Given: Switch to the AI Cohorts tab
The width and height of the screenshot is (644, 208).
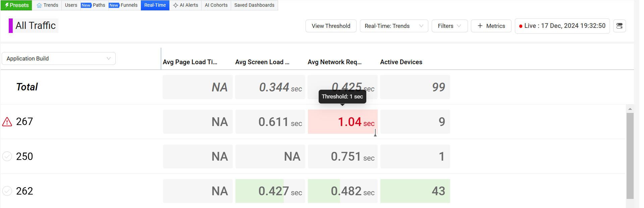Looking at the screenshot, I should (216, 5).
